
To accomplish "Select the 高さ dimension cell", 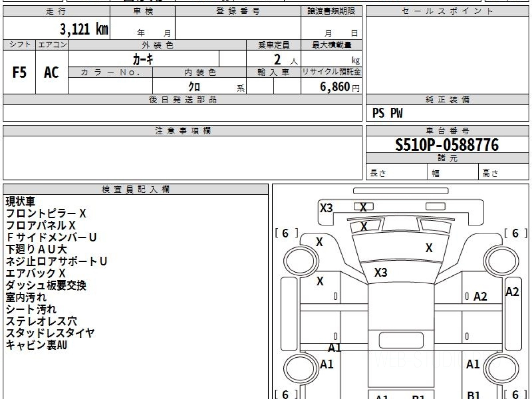I will [x=504, y=172].
